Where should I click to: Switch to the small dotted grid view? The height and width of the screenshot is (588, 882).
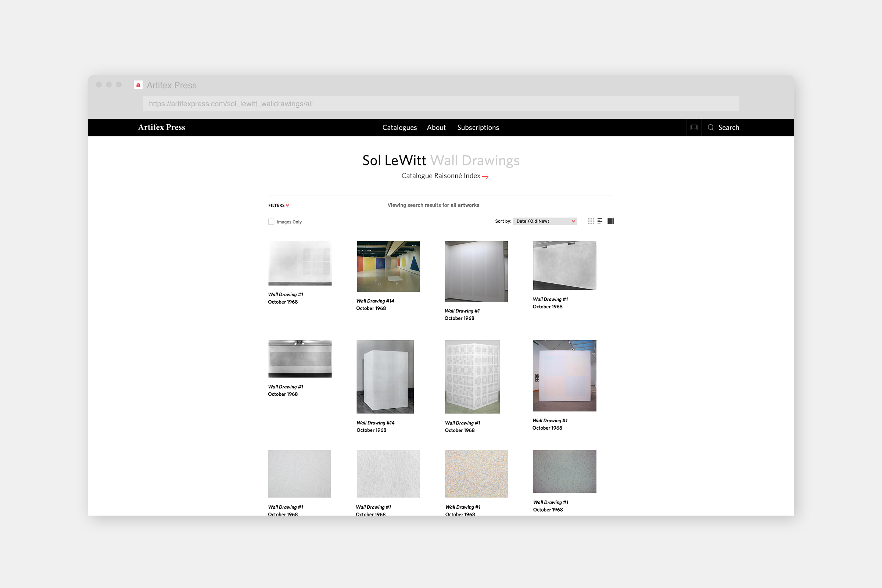click(x=591, y=221)
